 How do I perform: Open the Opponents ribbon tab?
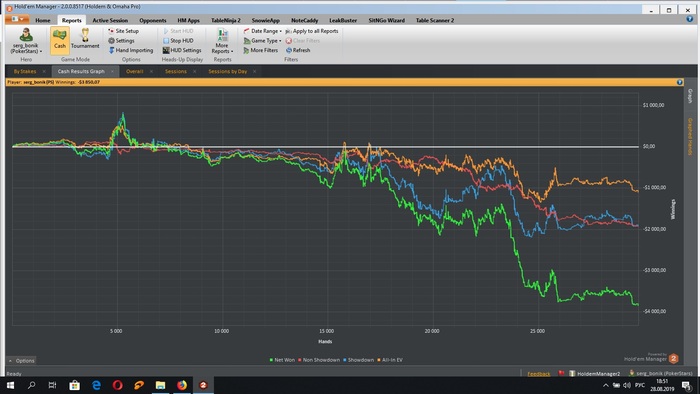[x=153, y=20]
